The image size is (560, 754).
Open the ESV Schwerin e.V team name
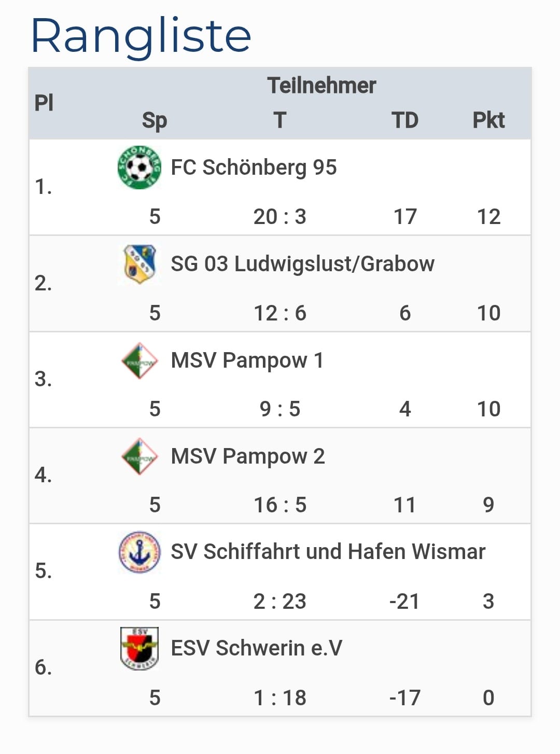[x=256, y=648]
